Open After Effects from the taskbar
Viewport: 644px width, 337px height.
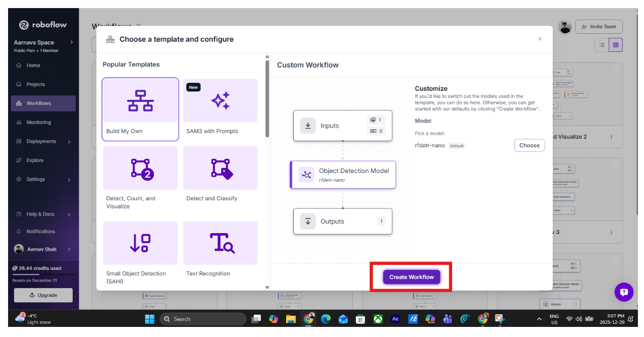pos(395,319)
